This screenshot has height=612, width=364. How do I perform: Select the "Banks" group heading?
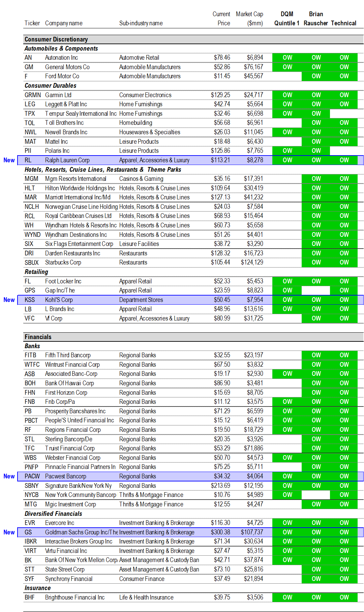[32, 346]
